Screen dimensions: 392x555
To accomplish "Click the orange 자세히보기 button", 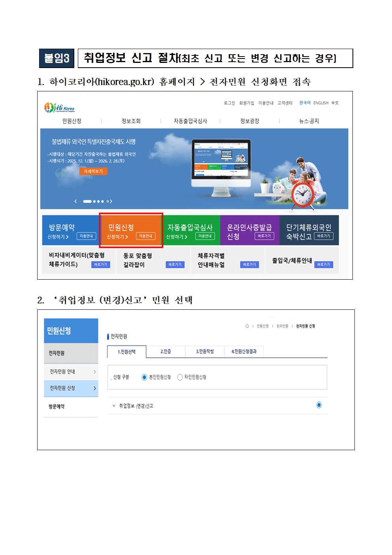I will coord(93,171).
